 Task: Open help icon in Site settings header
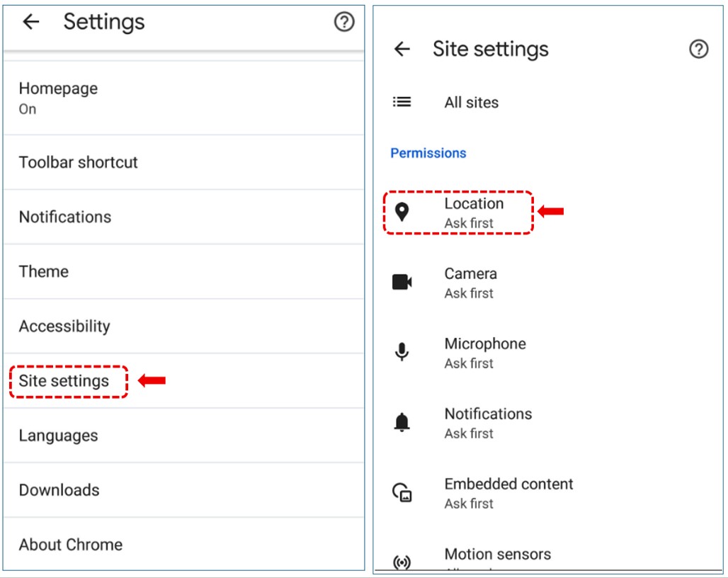click(x=698, y=49)
